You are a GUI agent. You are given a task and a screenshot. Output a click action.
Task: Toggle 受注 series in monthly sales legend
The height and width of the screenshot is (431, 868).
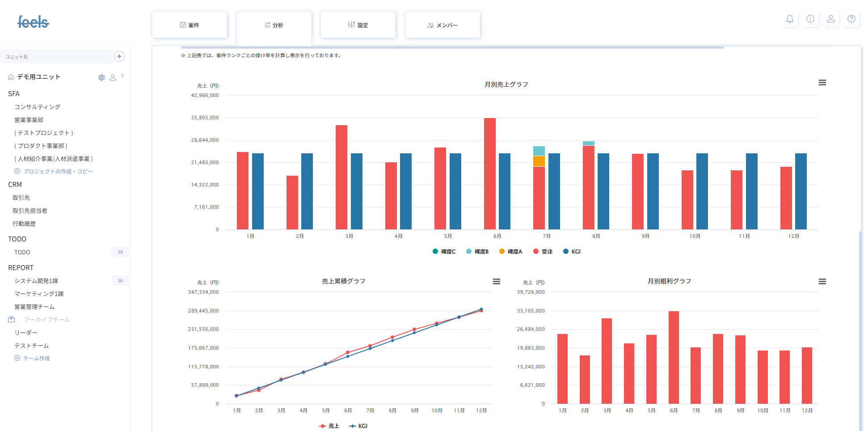pyautogui.click(x=543, y=252)
